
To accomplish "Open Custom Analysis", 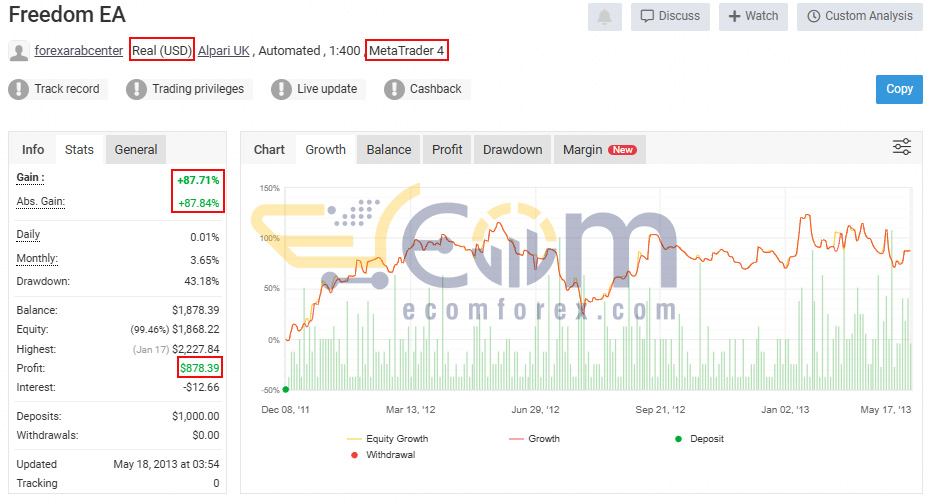I will [860, 17].
